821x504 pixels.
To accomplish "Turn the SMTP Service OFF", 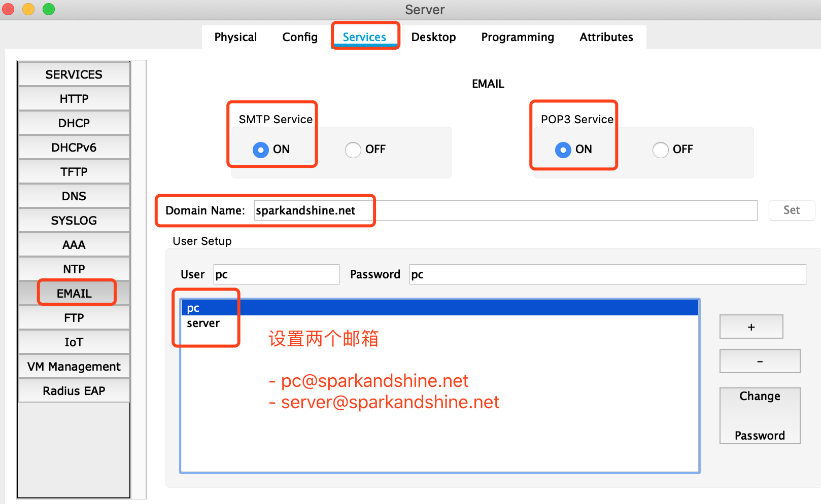I will (x=353, y=150).
